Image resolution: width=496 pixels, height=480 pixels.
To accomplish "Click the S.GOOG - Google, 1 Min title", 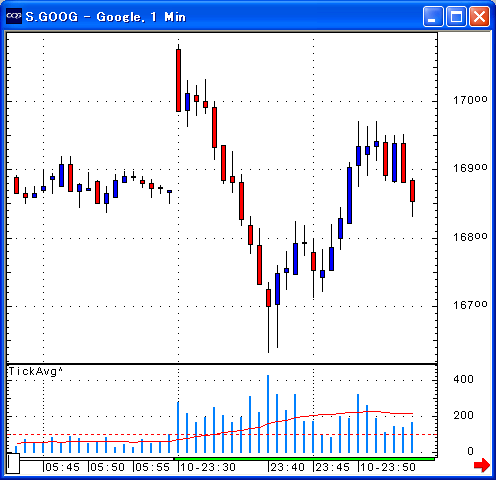I will coord(105,17).
